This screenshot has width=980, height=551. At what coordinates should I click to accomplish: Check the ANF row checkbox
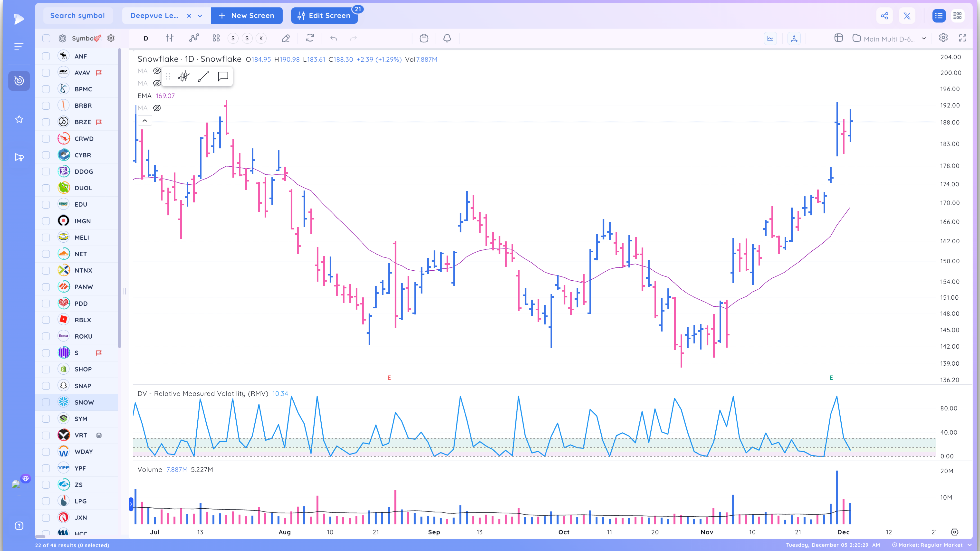click(x=46, y=56)
